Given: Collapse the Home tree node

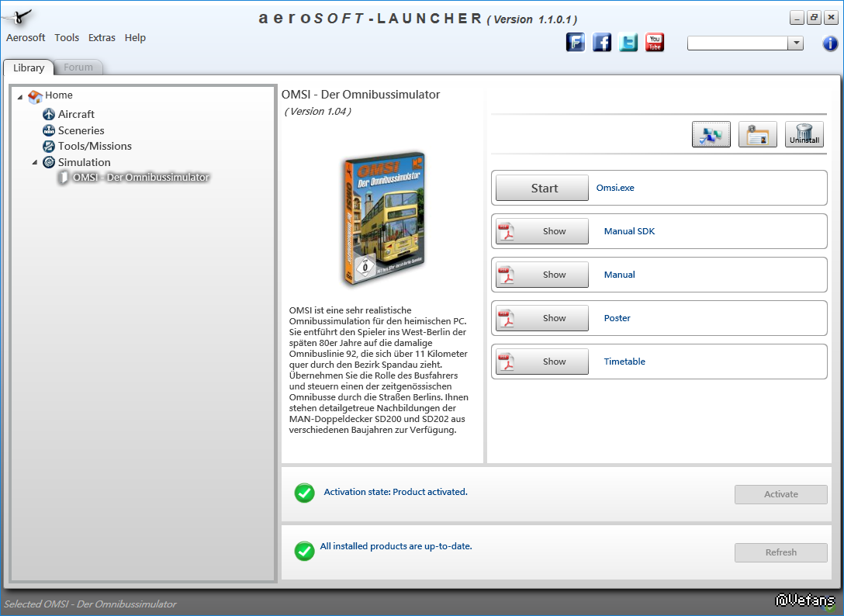Looking at the screenshot, I should tap(20, 98).
